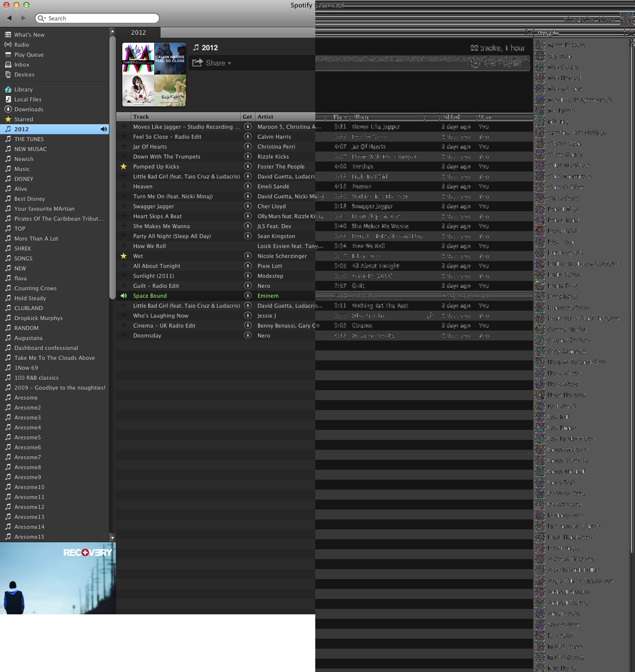
Task: Click the speaker icon on the 2012 sidebar row
Action: 103,129
